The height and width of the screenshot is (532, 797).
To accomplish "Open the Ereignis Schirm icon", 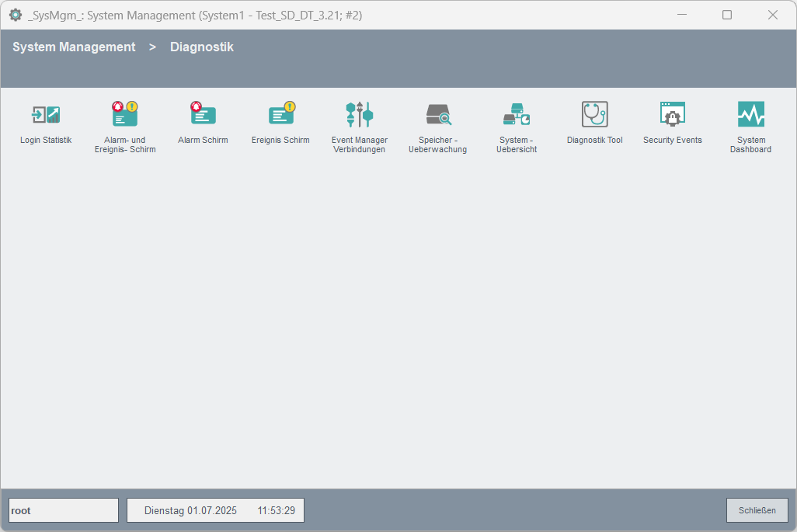I will pyautogui.click(x=280, y=115).
